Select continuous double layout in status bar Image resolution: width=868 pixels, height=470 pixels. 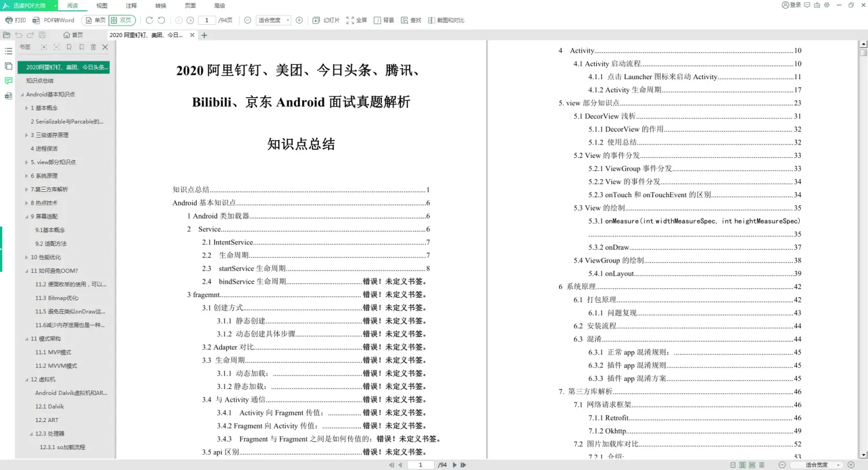tap(762, 465)
